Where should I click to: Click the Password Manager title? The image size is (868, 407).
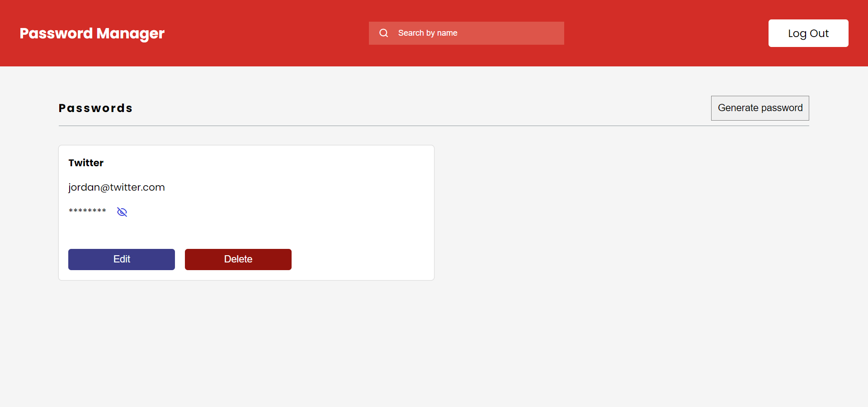(x=92, y=33)
